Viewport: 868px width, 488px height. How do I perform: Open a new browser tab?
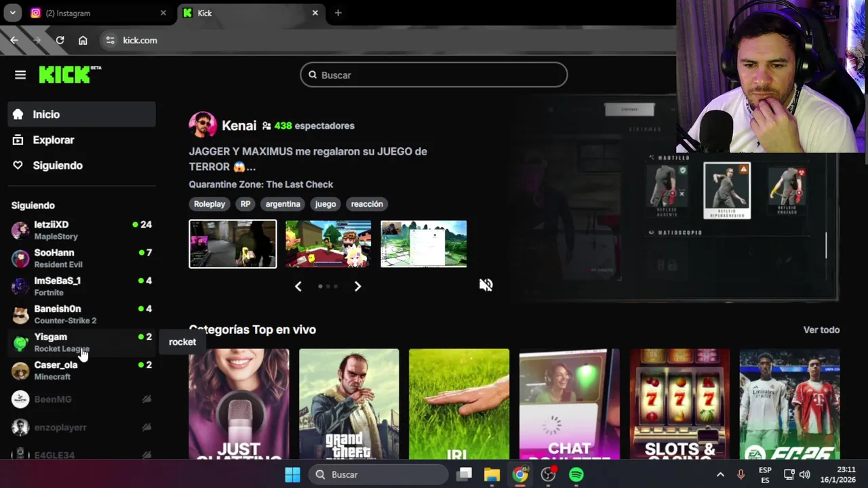tap(338, 13)
